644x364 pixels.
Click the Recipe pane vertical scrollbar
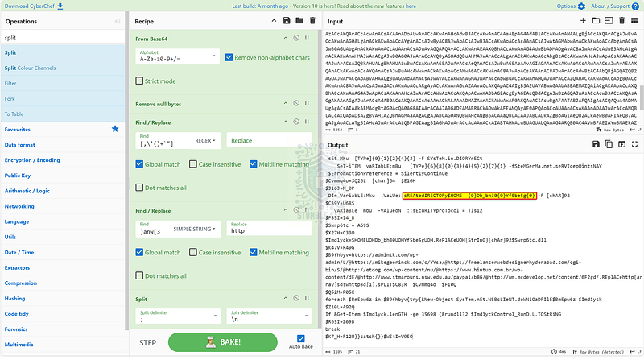[320, 179]
